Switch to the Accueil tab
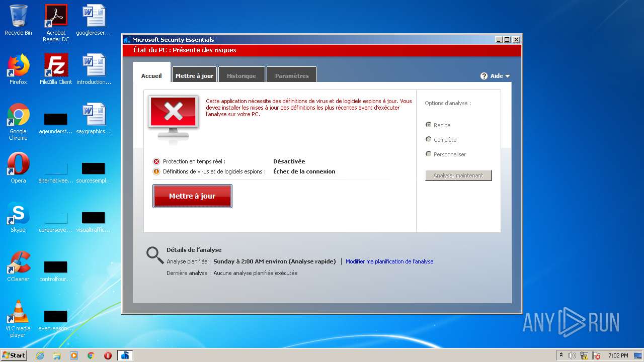Image resolution: width=644 pixels, height=362 pixels. click(x=151, y=73)
